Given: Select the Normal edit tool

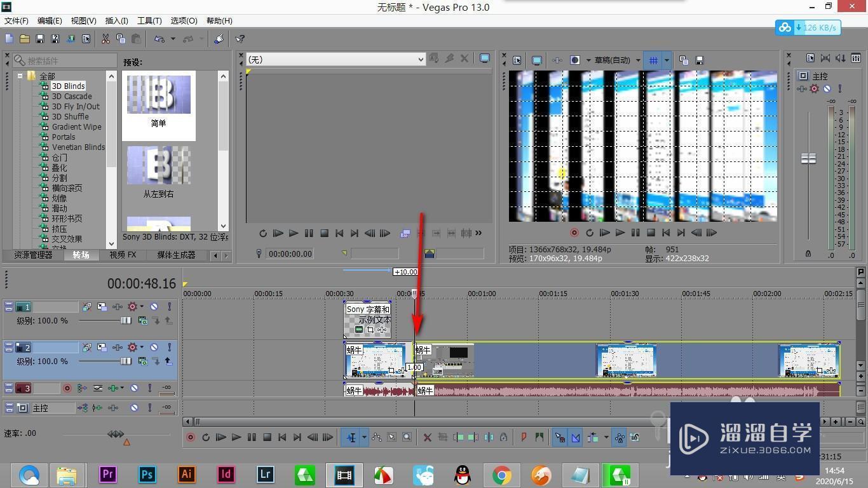Looking at the screenshot, I should (351, 437).
